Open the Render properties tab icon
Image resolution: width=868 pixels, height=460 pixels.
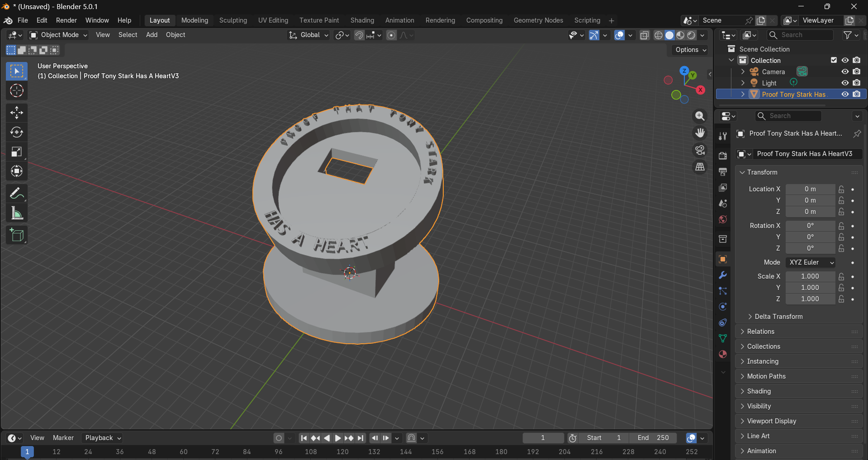coord(723,155)
